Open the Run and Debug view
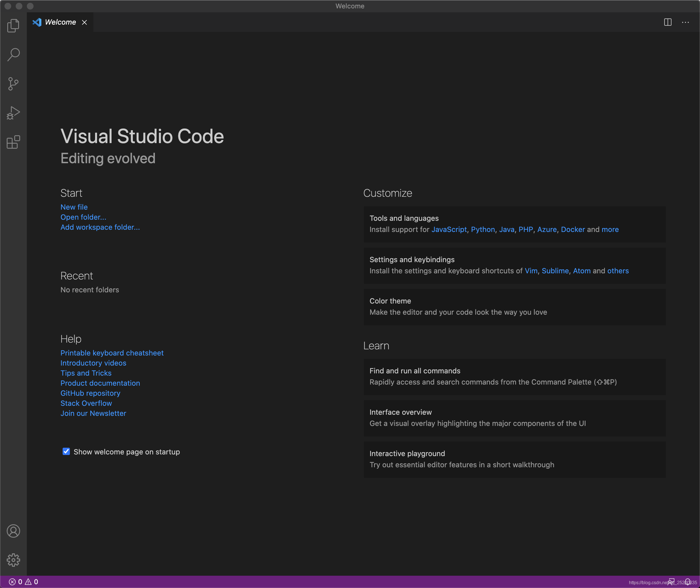Viewport: 700px width, 588px height. [x=13, y=113]
